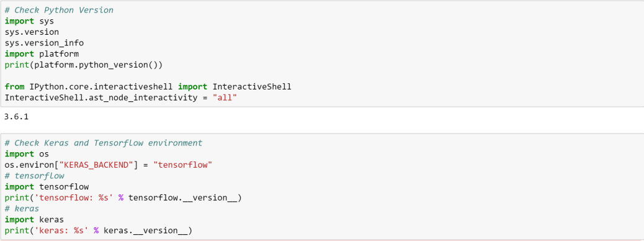
Task: Click the red "all" string literal
Action: (x=225, y=98)
